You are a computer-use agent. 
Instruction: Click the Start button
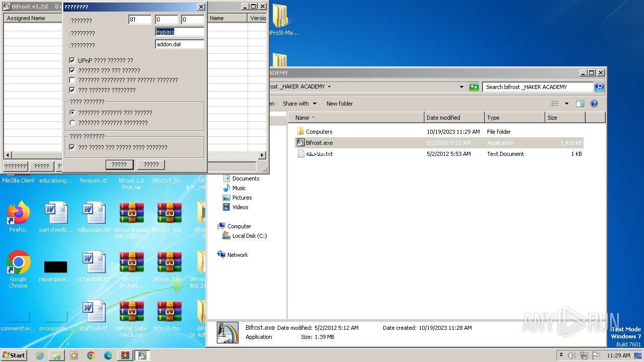pyautogui.click(x=14, y=355)
